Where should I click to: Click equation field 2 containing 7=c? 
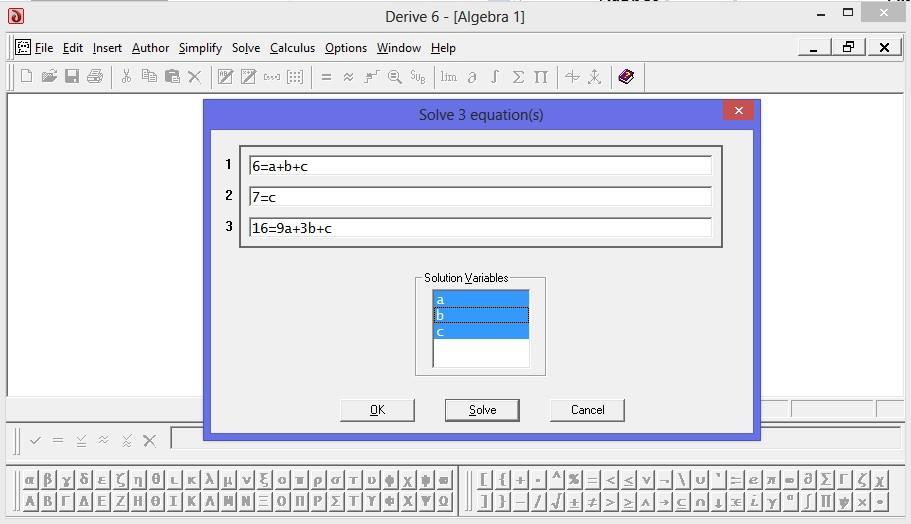(x=480, y=196)
